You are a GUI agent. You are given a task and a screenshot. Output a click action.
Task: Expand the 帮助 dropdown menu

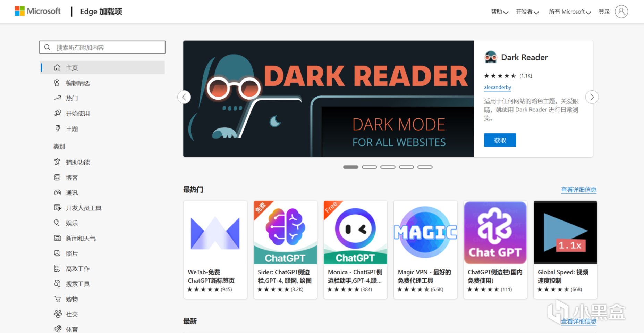tap(500, 12)
